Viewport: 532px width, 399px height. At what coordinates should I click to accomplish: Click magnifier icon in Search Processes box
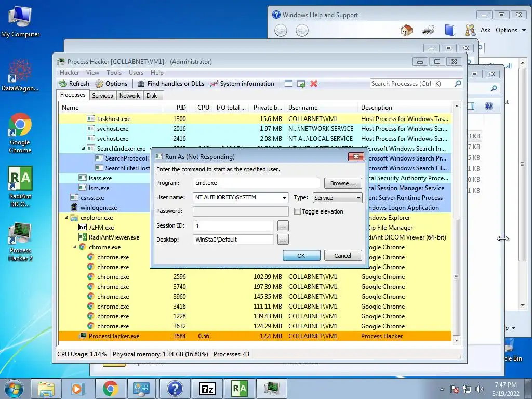coord(458,83)
